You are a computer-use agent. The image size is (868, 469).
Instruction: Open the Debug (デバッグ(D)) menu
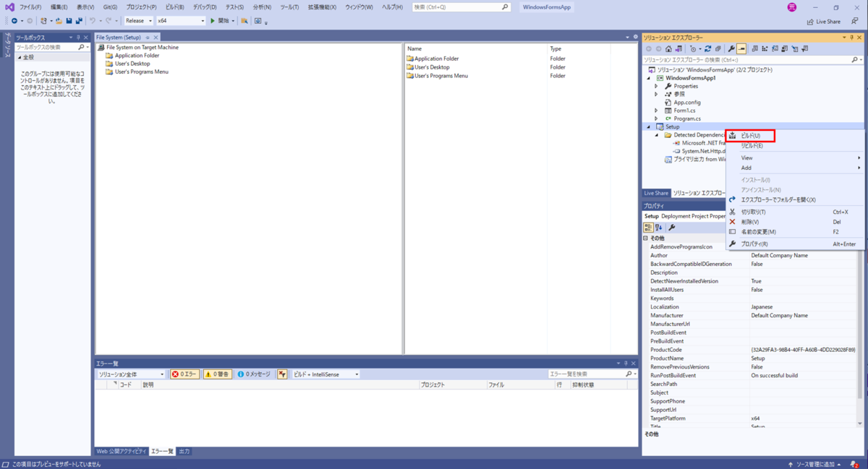[x=205, y=7]
